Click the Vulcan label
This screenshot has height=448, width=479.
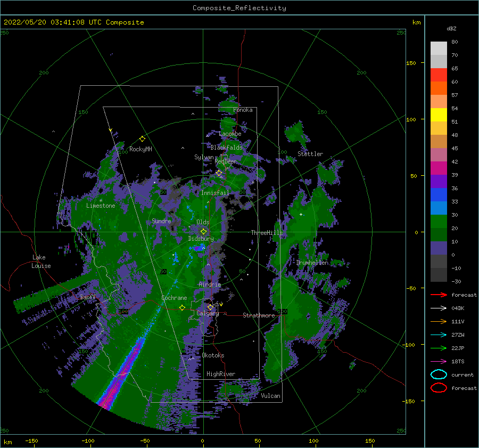271,396
